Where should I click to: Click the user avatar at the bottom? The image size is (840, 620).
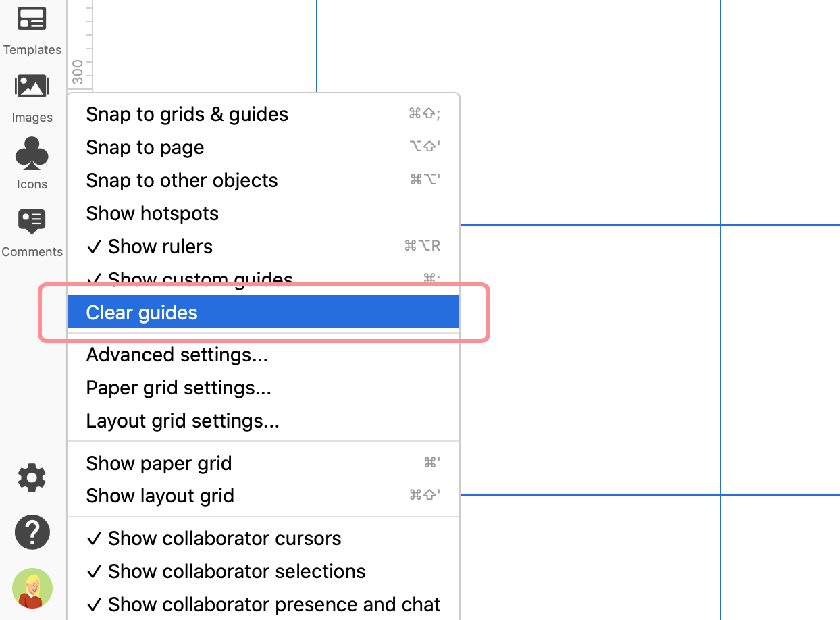click(x=32, y=588)
